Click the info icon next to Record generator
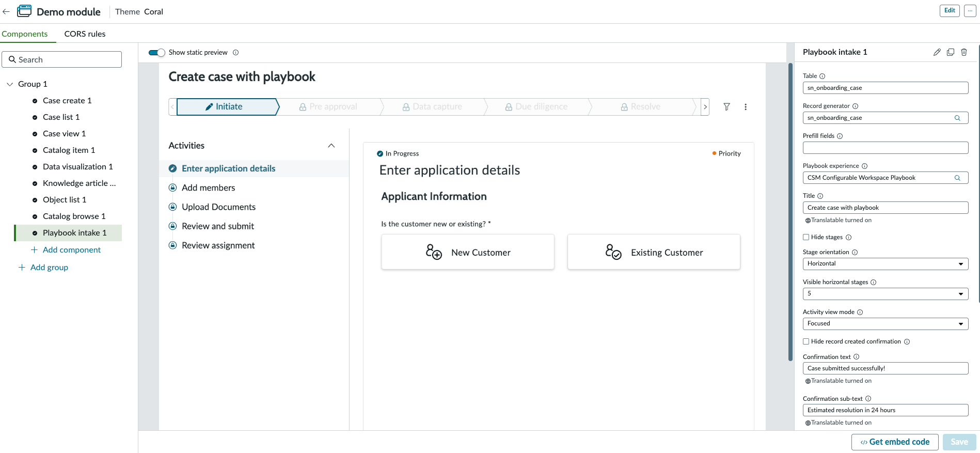The image size is (980, 453). 855,106
